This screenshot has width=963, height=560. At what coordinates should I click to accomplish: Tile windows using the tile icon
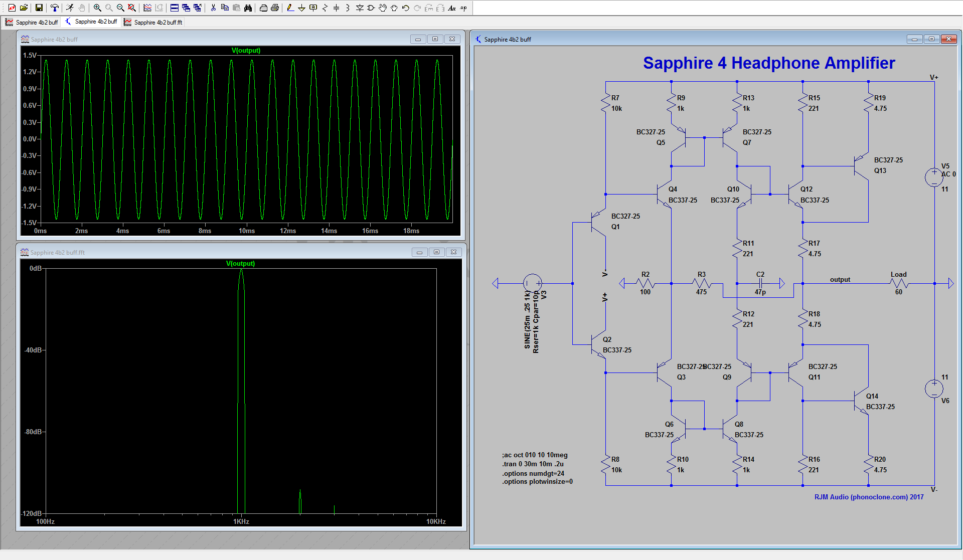pos(175,8)
